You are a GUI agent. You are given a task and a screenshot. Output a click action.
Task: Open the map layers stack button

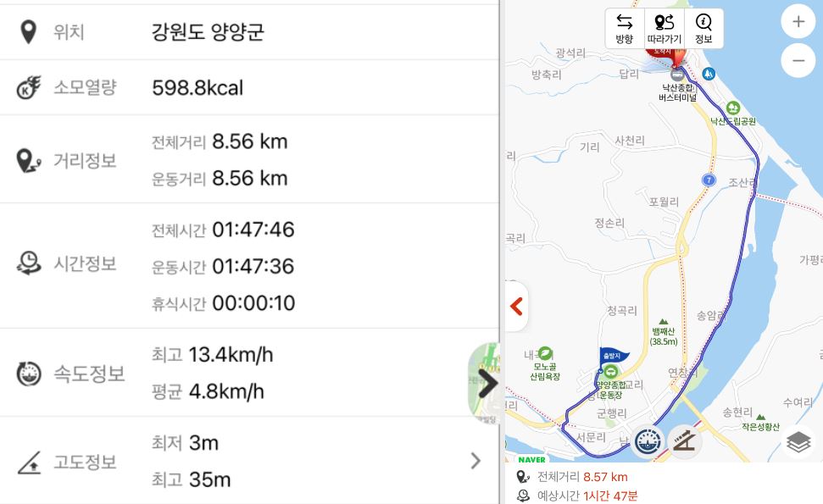798,441
